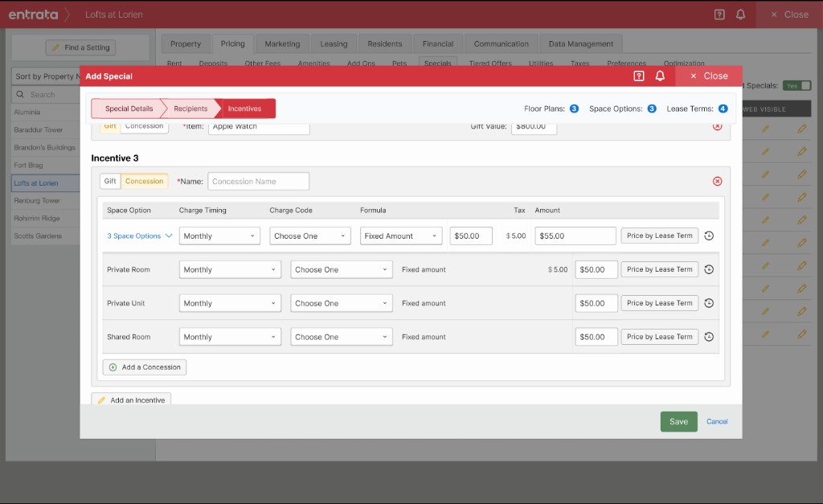Screen dimensions: 823x504
Task: Open Private Unit charge timing dropdown
Action: 230,303
